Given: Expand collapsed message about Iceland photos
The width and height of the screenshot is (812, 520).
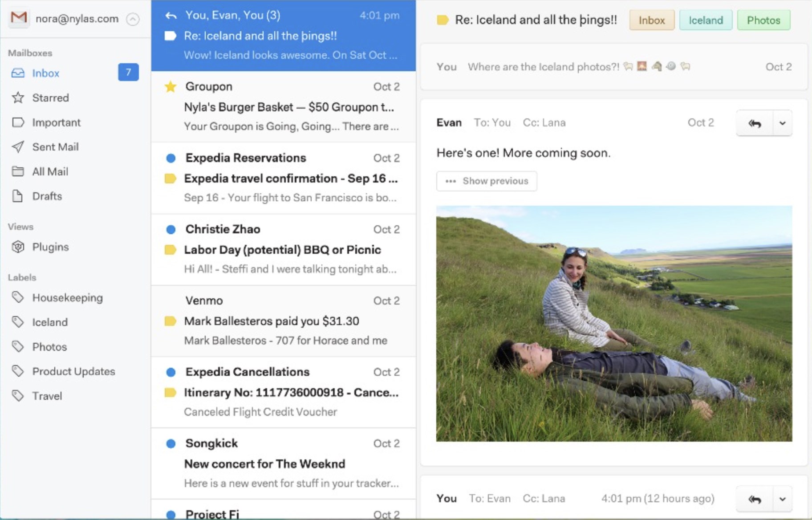Looking at the screenshot, I should coord(614,67).
